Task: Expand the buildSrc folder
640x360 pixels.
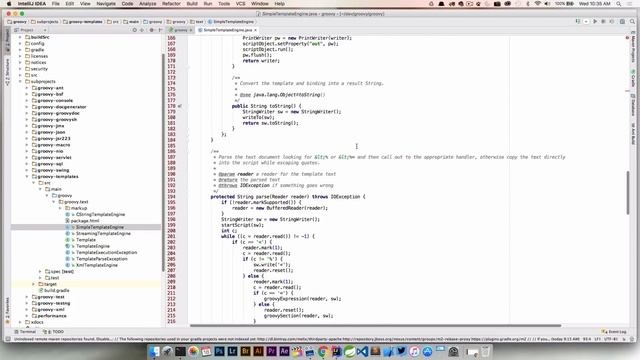Action: [20, 37]
